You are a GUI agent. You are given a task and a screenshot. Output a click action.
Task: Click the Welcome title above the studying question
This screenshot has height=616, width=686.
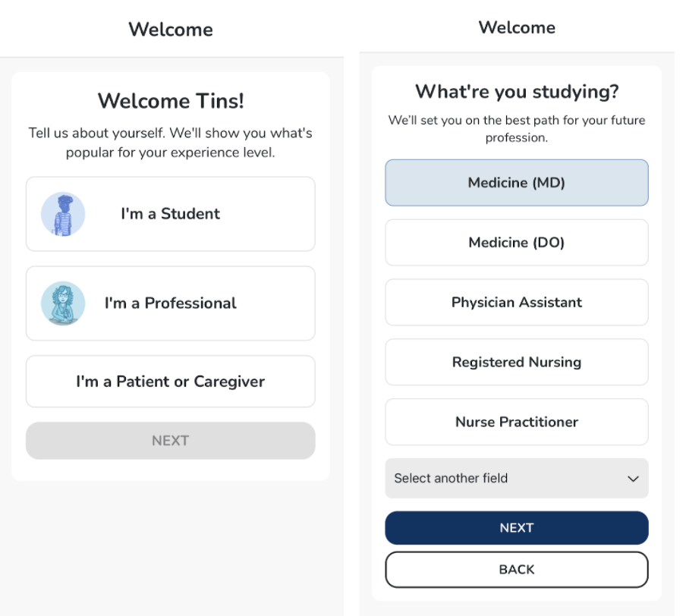coord(516,28)
